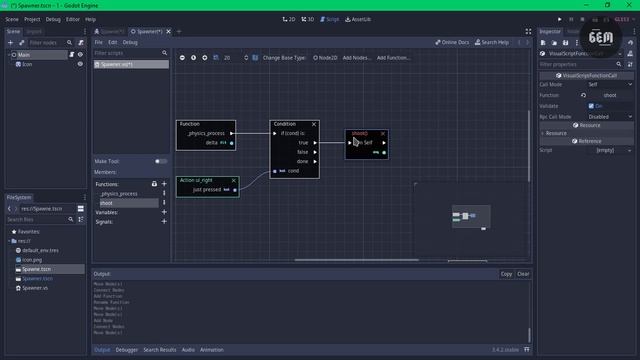The image size is (640, 360).
Task: Open the Editor menu
Action: tap(73, 19)
